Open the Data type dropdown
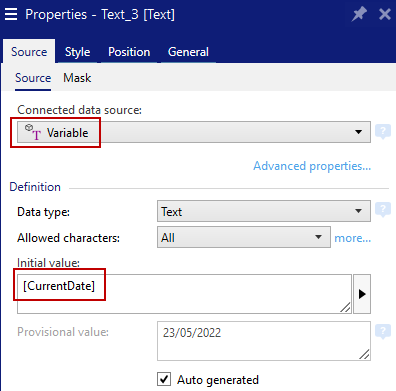This screenshot has height=391, width=396. point(264,211)
